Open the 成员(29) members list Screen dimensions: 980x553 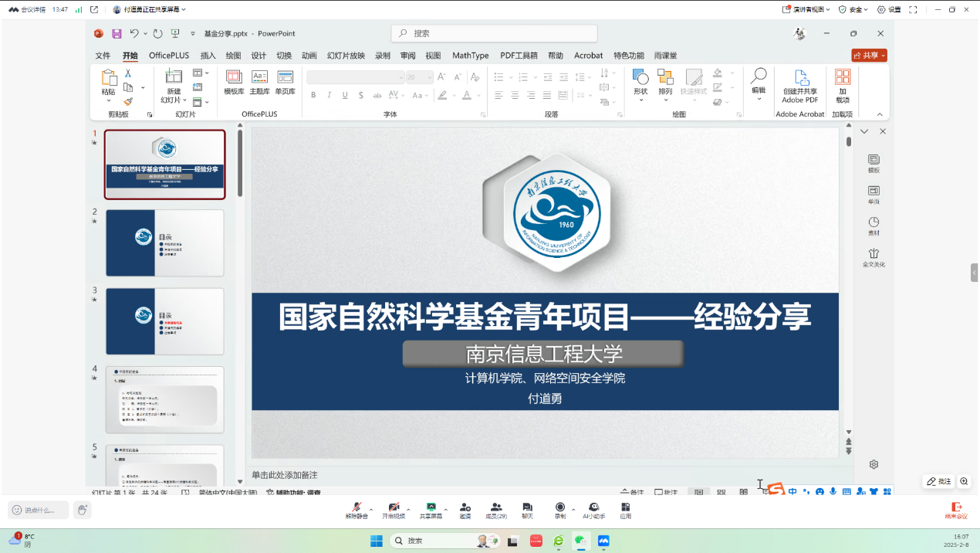click(496, 511)
